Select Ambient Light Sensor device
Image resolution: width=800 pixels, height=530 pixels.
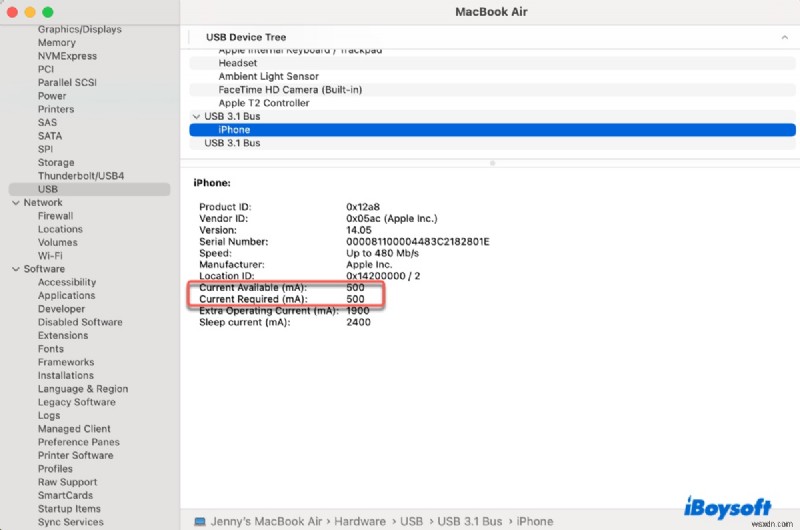[492, 77]
